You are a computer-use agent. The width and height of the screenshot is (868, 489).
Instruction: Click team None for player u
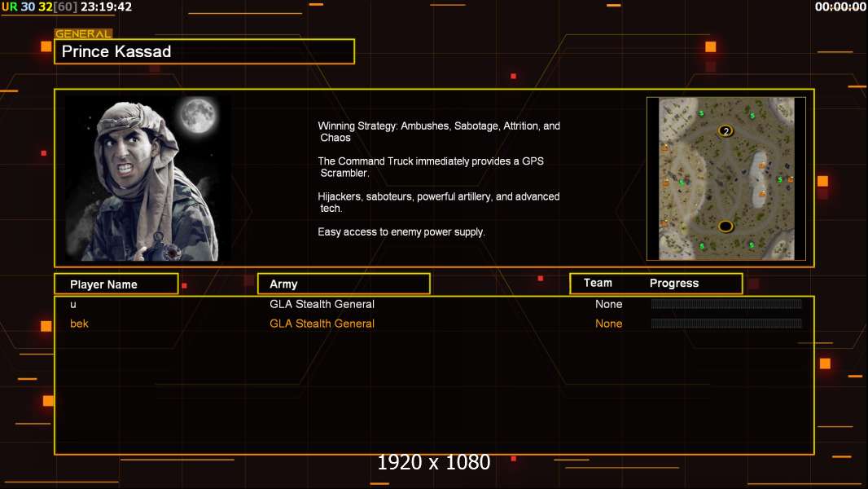click(608, 304)
